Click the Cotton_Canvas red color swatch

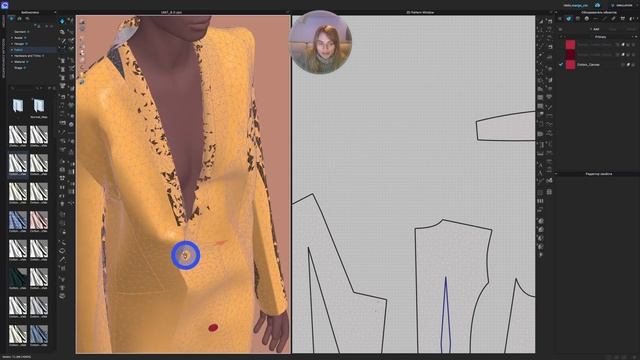(570, 64)
